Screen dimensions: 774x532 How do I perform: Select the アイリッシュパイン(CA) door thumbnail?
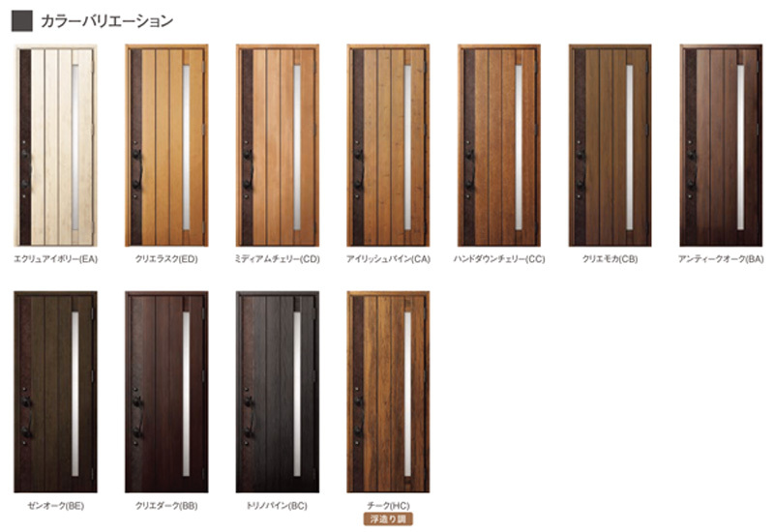point(388,145)
